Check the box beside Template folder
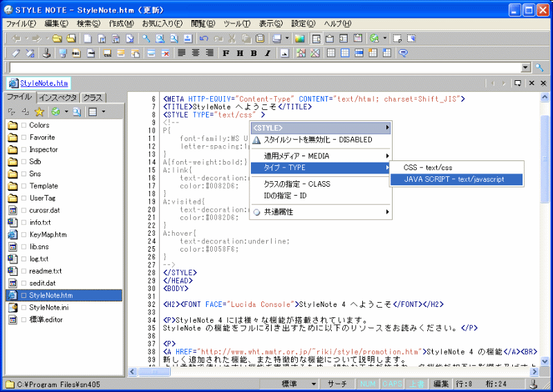Viewport: 553px width, 392px height. [24, 186]
